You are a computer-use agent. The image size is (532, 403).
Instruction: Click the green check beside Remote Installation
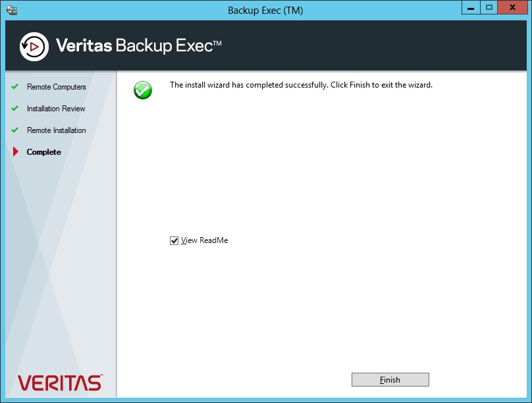(x=14, y=130)
